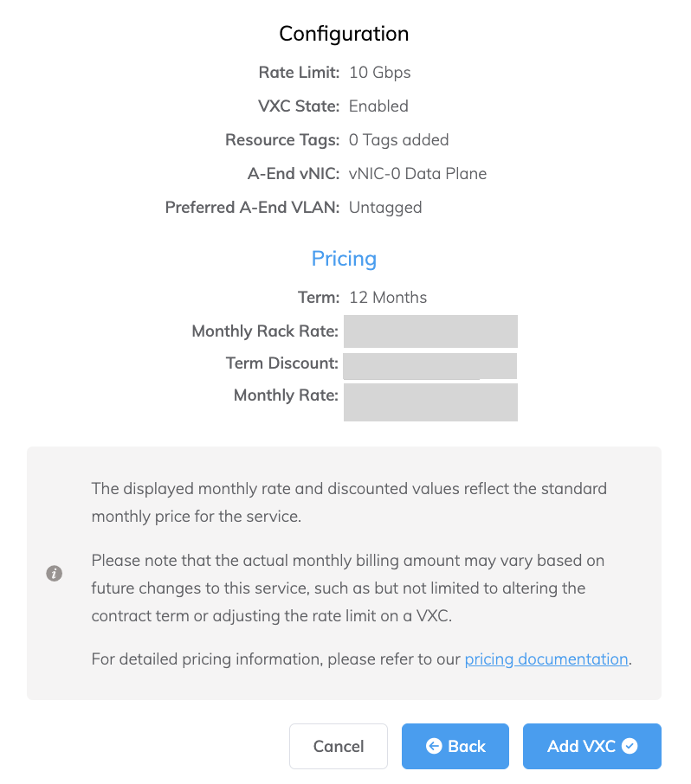691x784 pixels.
Task: Click the Monthly Rate value field
Action: [x=430, y=402]
